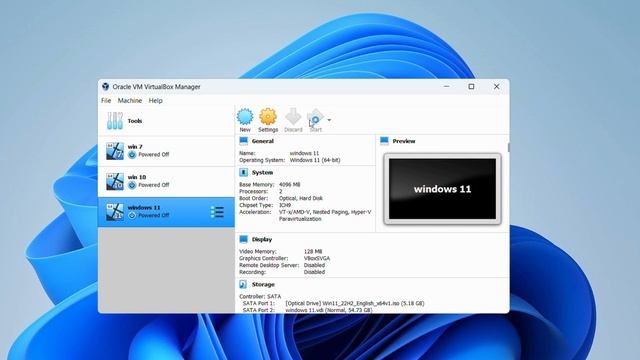Click the windows 11.vdi disk entry

click(329, 310)
